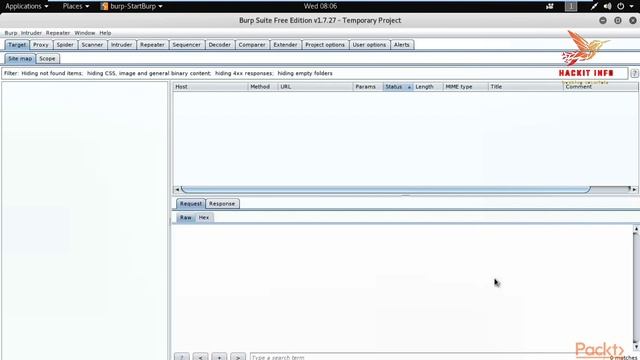Open the Burp menu
Image resolution: width=640 pixels, height=360 pixels.
point(11,33)
